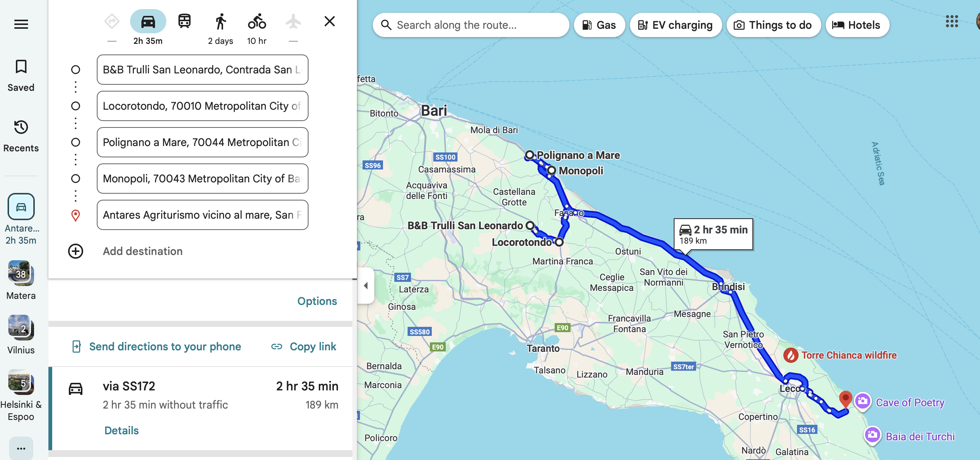The width and height of the screenshot is (980, 460).
Task: Show route Details for via SS172
Action: 121,430
